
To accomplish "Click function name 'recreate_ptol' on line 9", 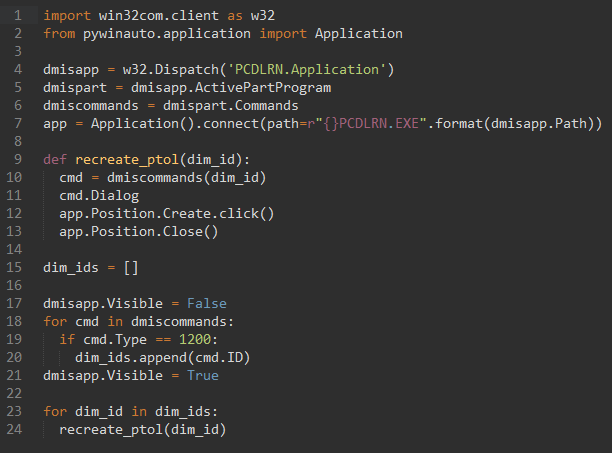I will [127, 160].
